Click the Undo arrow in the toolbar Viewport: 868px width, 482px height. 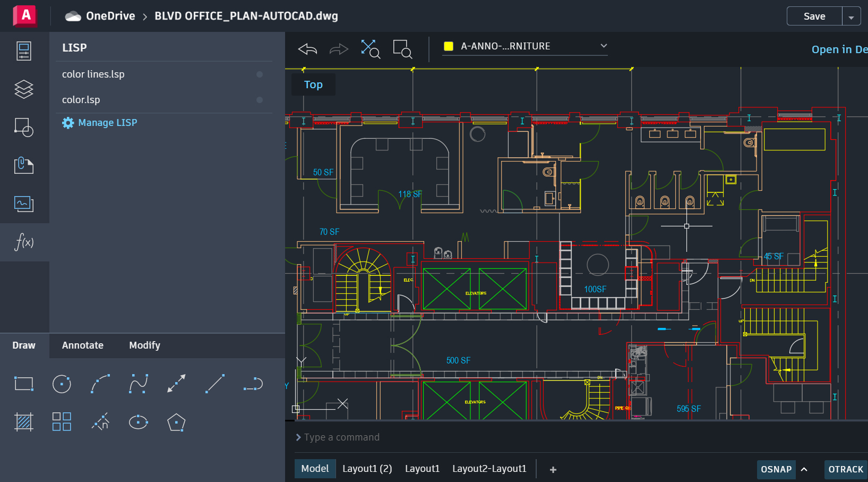pyautogui.click(x=307, y=48)
